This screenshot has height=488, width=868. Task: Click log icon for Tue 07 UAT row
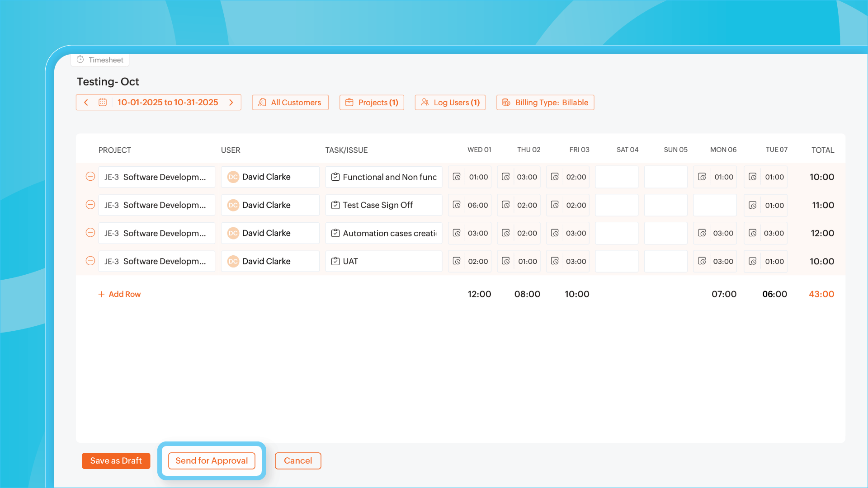click(753, 261)
